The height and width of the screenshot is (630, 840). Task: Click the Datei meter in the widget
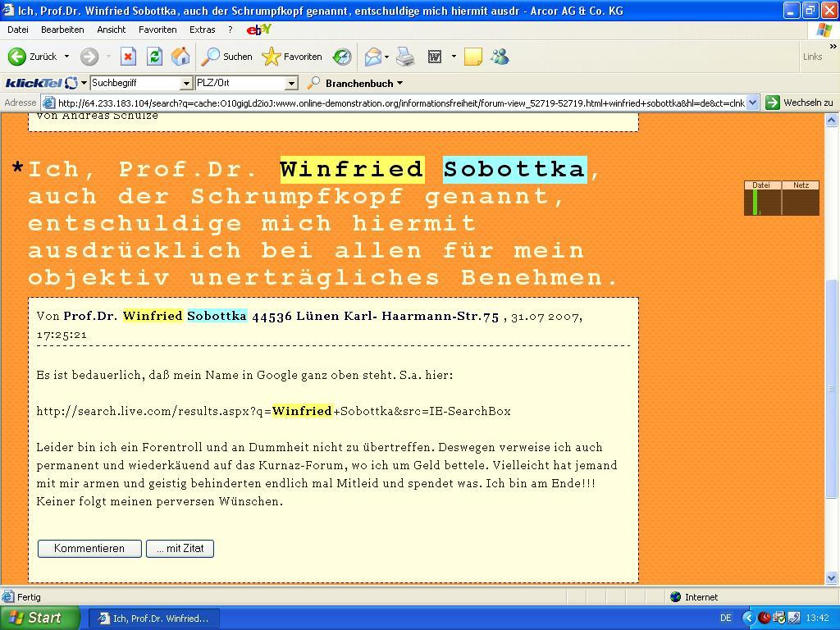point(762,198)
